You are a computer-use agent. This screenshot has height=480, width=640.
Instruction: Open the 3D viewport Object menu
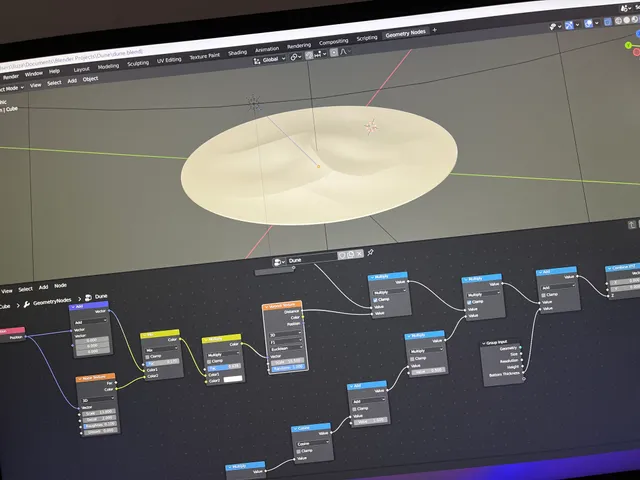tap(90, 79)
